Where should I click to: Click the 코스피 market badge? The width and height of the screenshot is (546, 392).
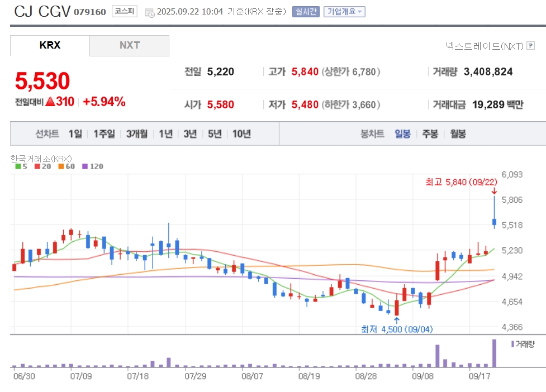tap(124, 12)
